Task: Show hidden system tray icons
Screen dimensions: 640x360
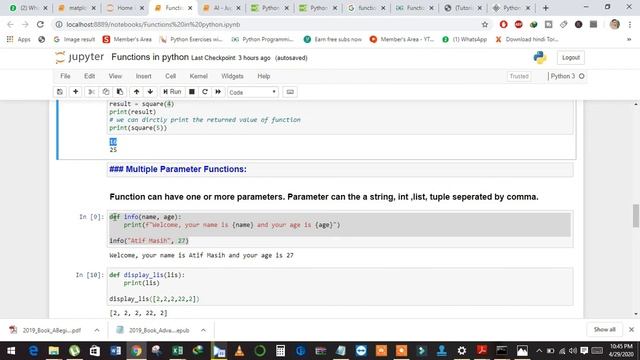Action: [x=539, y=351]
